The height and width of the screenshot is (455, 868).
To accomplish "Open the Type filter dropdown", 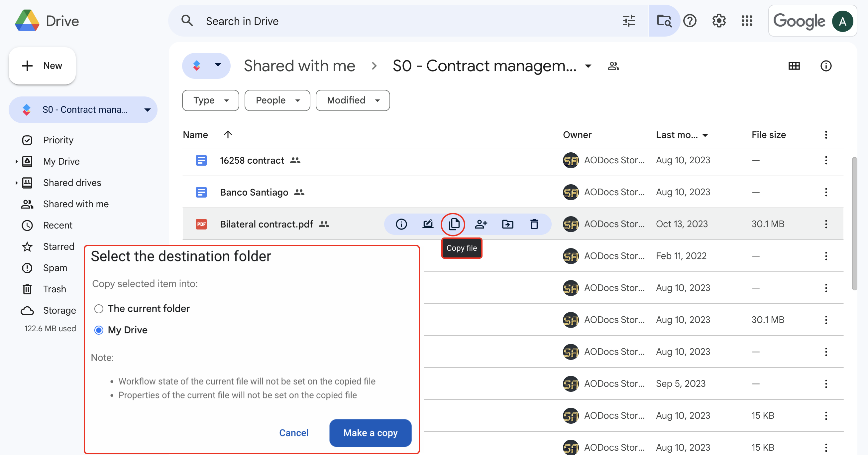I will (210, 100).
